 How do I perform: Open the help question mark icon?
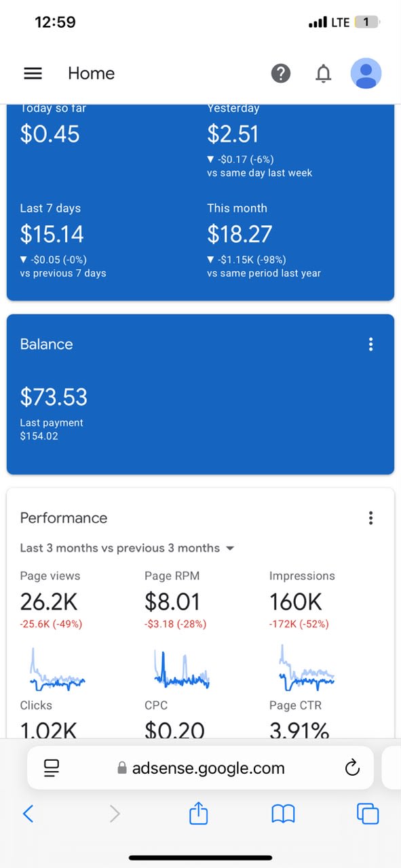(281, 73)
